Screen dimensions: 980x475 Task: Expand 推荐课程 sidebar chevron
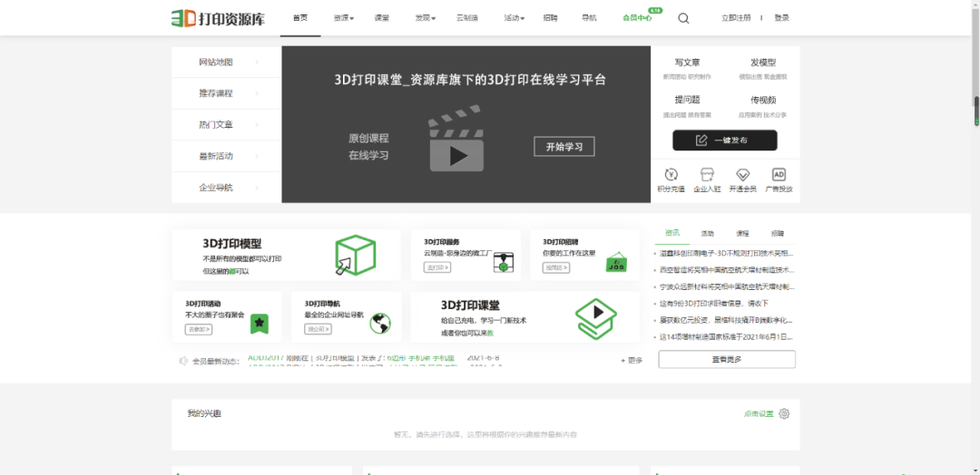coord(257,93)
